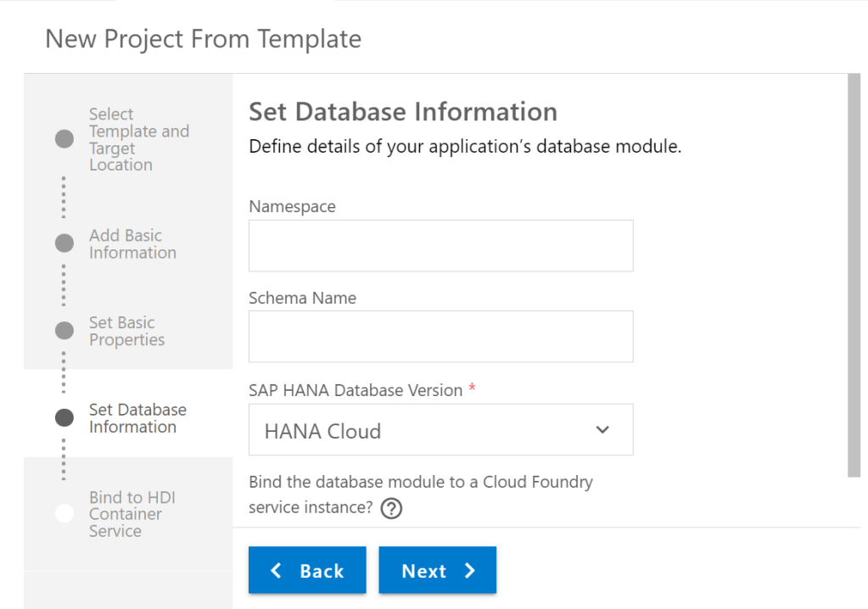Click the right chevron on the Next button
The image size is (868, 609).
point(470,571)
